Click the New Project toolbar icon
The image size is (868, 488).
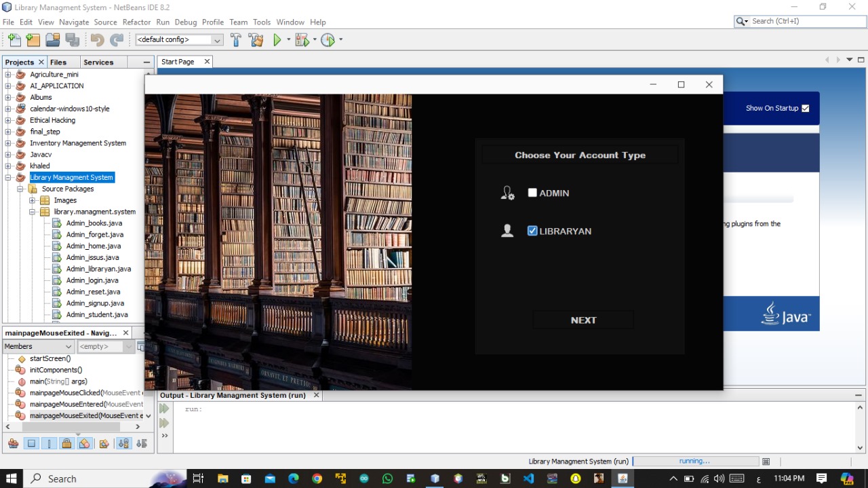[x=33, y=40]
